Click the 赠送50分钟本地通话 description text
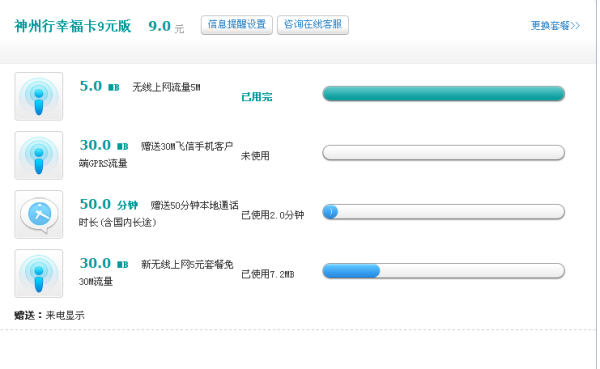Screen dimensions: 600x369 (194, 206)
